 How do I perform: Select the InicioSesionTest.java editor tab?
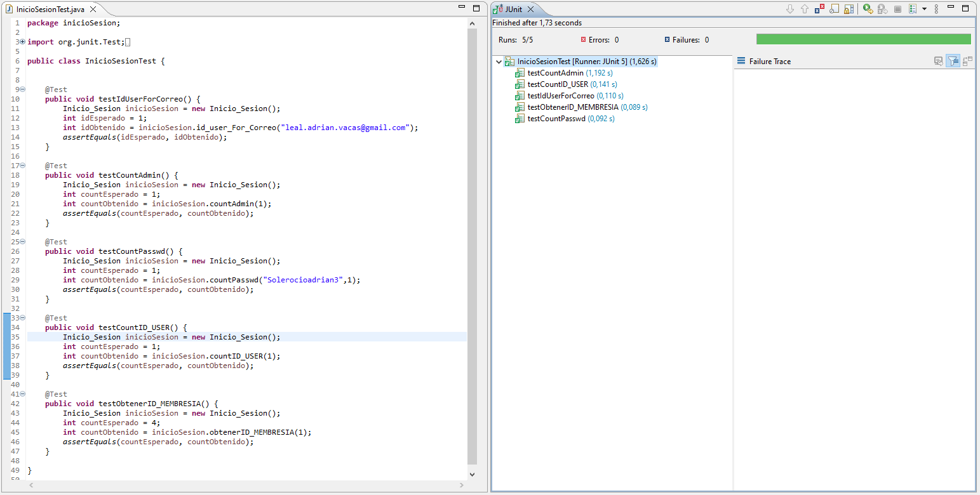click(x=50, y=10)
